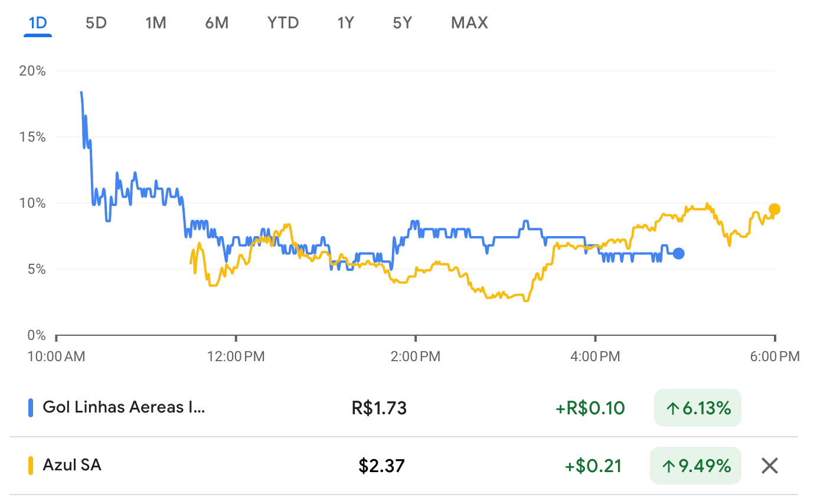Switch to the 5D time range
Screen dimensions: 830x504
96,23
